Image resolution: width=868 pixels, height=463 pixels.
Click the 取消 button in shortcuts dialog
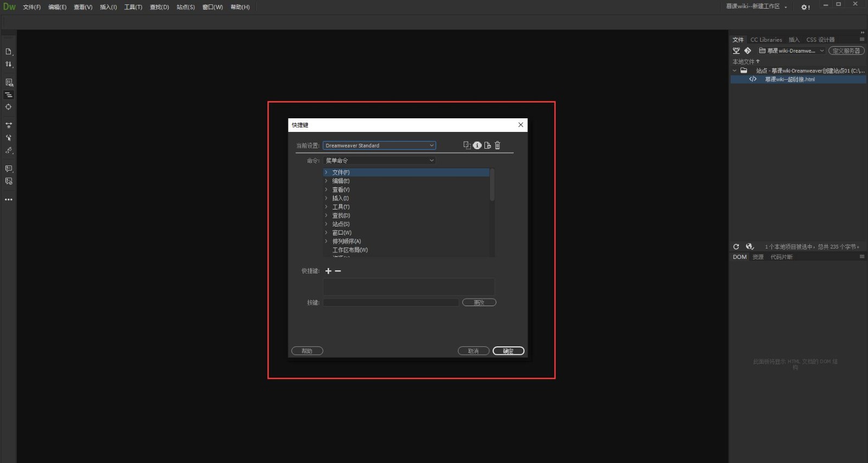(x=474, y=351)
